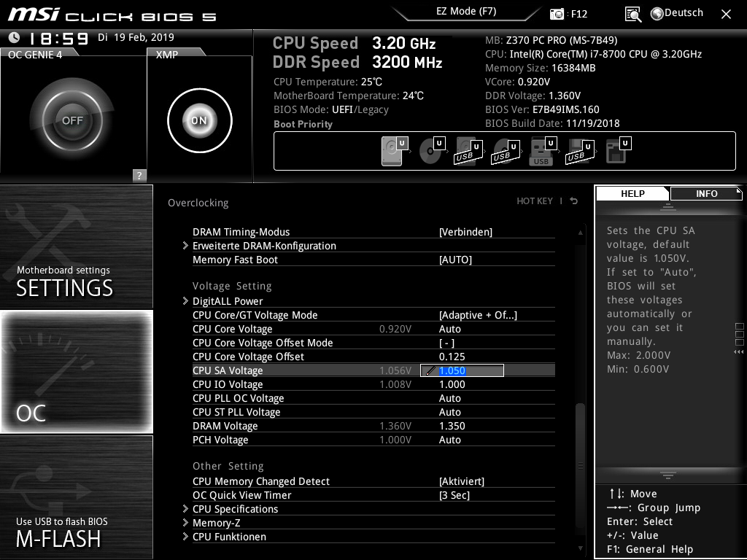747x560 pixels.
Task: Click the clock icon beside the time
Action: tap(15, 37)
